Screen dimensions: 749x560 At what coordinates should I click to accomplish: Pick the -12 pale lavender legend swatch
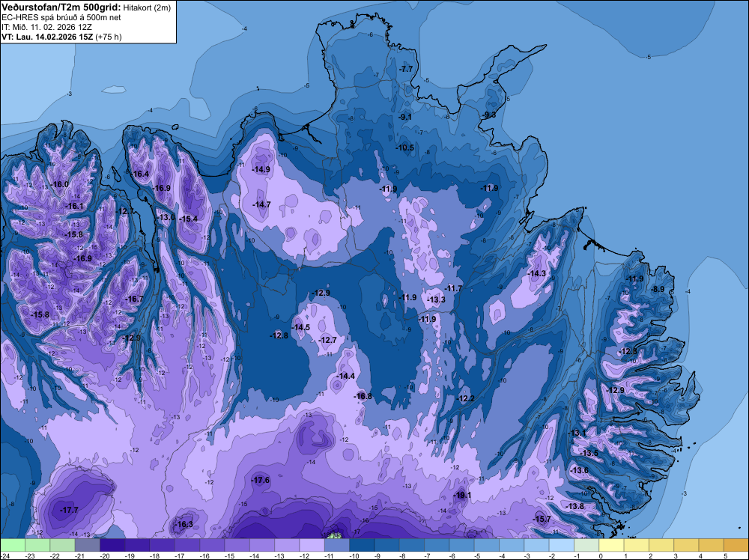tap(312, 545)
